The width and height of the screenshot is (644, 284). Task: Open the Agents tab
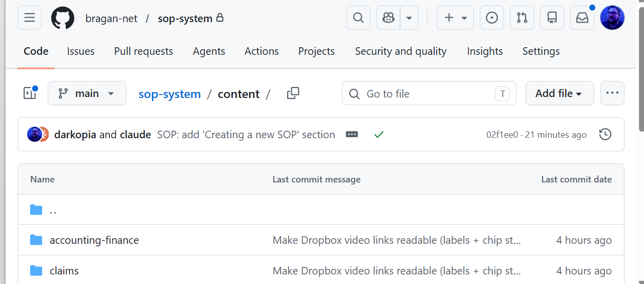[x=209, y=51]
